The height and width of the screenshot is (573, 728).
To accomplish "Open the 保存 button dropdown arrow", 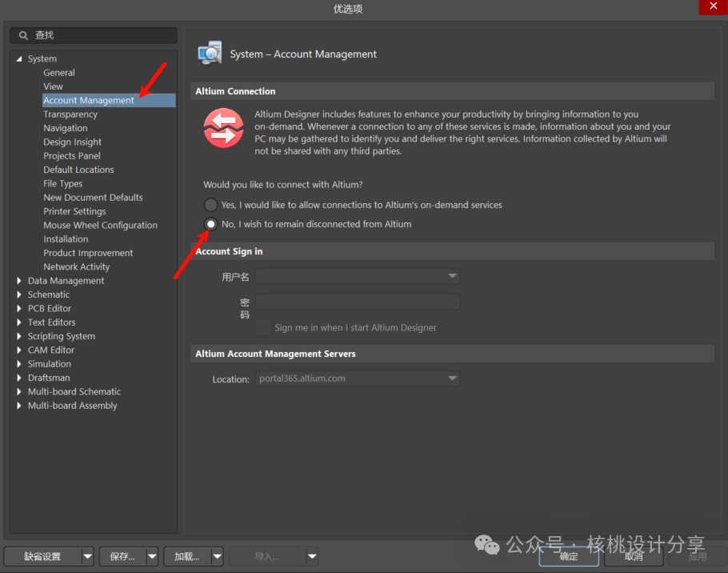I will [x=151, y=556].
